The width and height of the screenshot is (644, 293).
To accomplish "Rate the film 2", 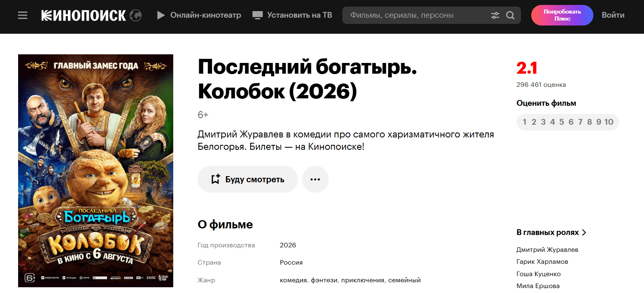I will pos(534,122).
